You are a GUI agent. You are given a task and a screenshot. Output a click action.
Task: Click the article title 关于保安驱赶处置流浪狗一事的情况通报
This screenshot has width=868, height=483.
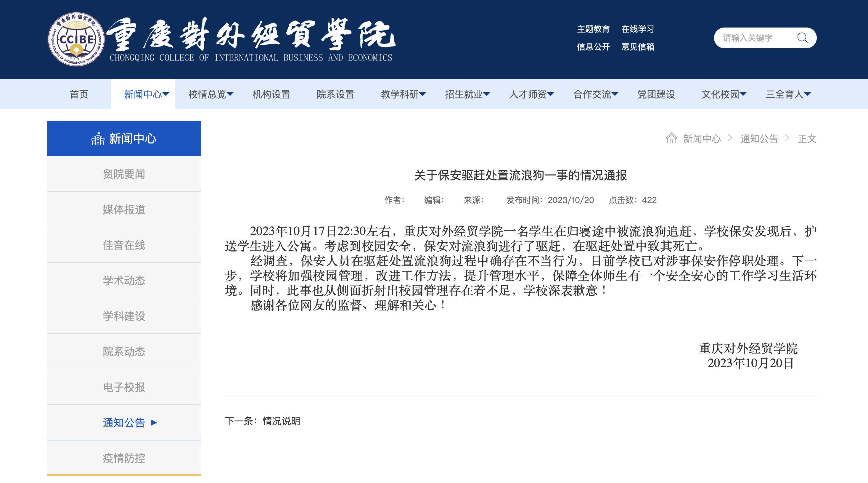521,175
